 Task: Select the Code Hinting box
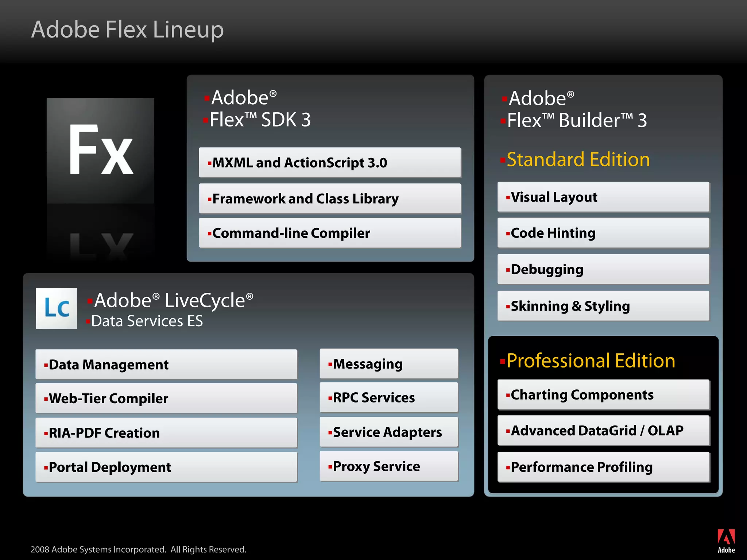point(603,233)
